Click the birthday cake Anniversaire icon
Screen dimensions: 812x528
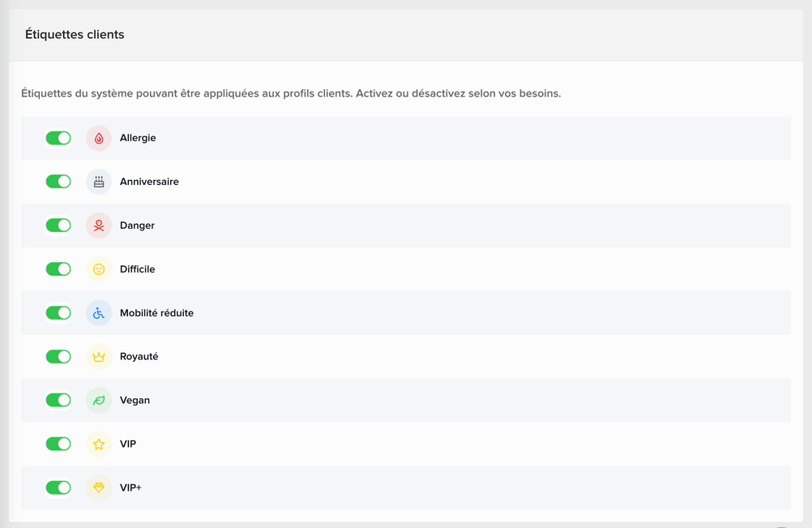tap(99, 182)
